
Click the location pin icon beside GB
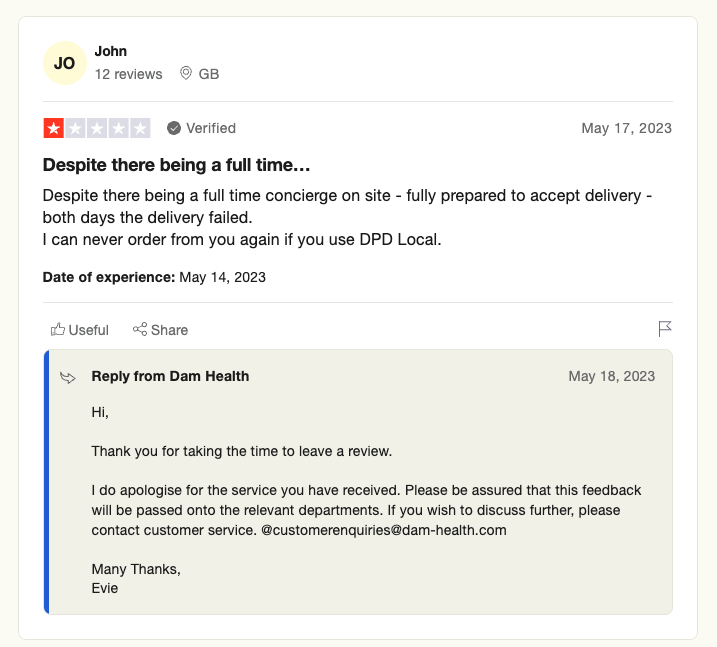(x=186, y=73)
